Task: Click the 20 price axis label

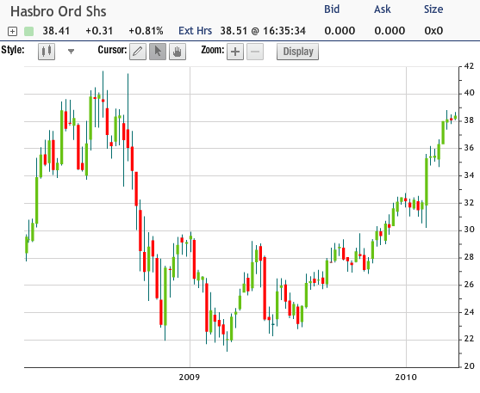Action: 469,366
